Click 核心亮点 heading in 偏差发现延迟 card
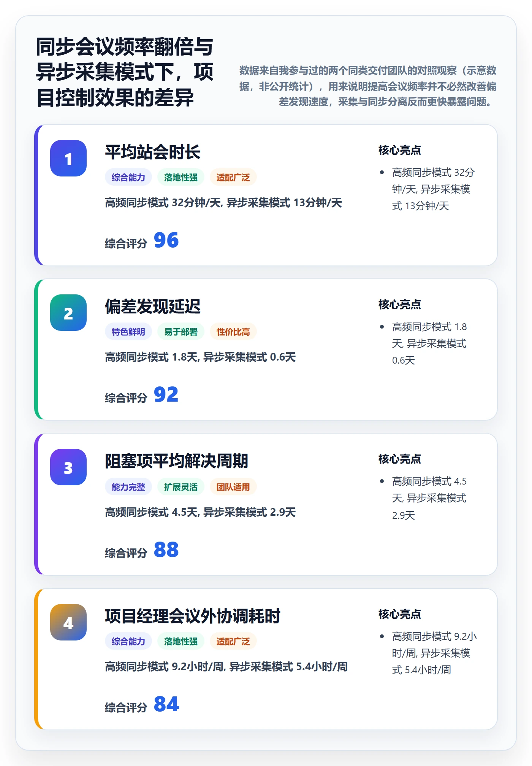This screenshot has height=766, width=532. coord(400,305)
